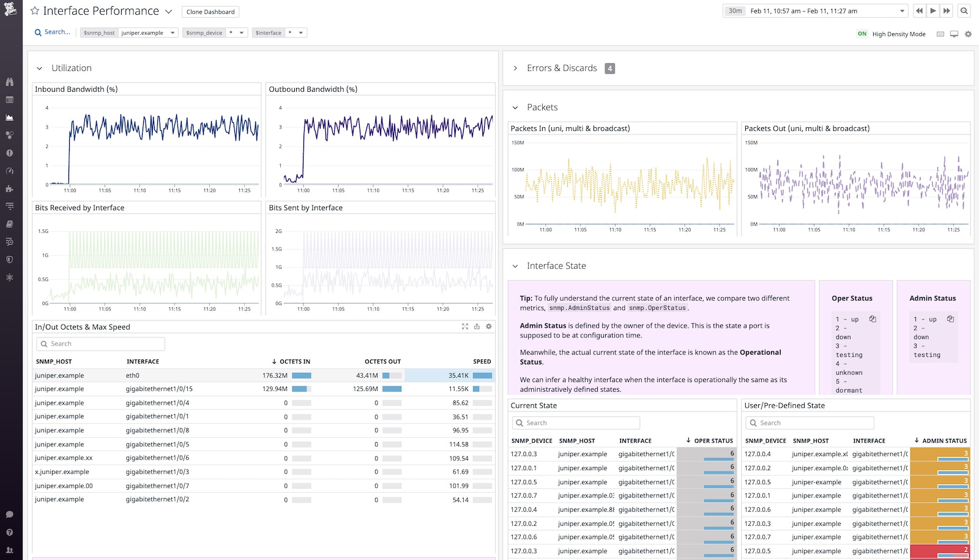Collapse the Utilization section

39,68
